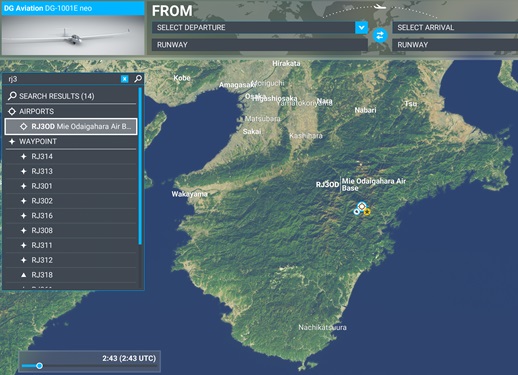Adjust the time of day slider handle
The width and height of the screenshot is (518, 375).
[x=39, y=366]
